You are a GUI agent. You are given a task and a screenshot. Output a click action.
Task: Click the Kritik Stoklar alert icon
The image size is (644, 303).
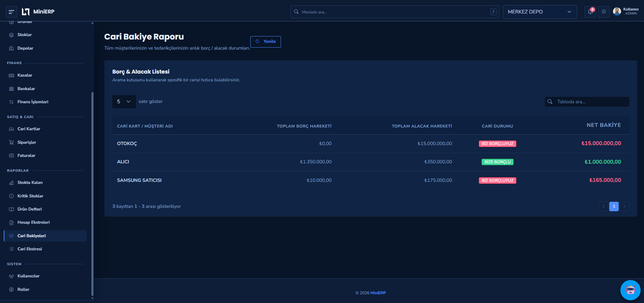[x=11, y=196]
